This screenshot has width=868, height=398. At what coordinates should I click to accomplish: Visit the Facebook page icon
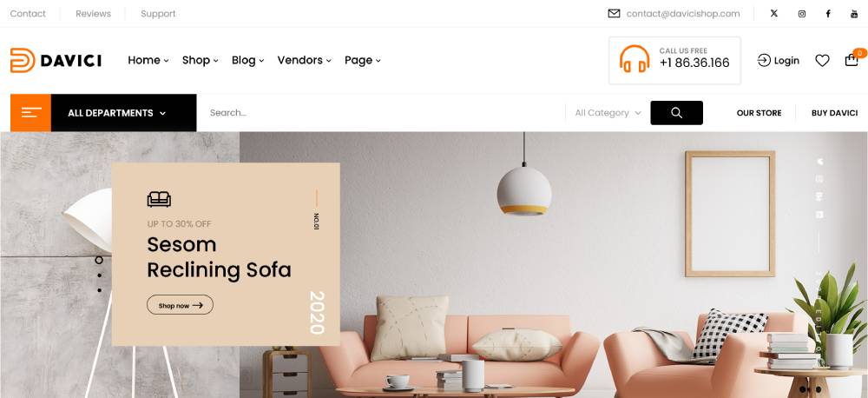[828, 14]
